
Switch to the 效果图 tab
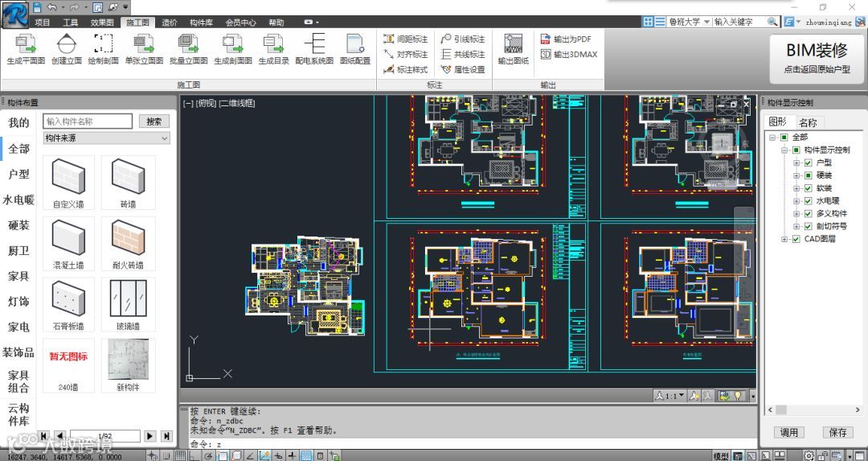click(x=102, y=23)
